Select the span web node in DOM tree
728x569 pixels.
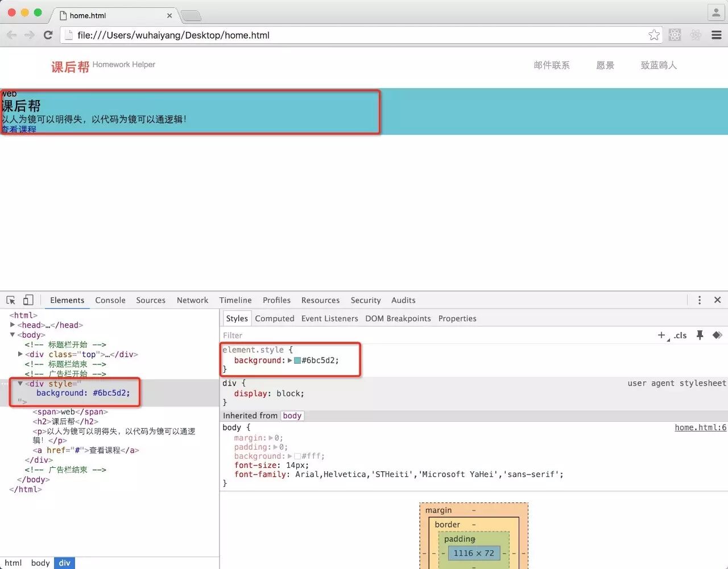[x=71, y=412]
